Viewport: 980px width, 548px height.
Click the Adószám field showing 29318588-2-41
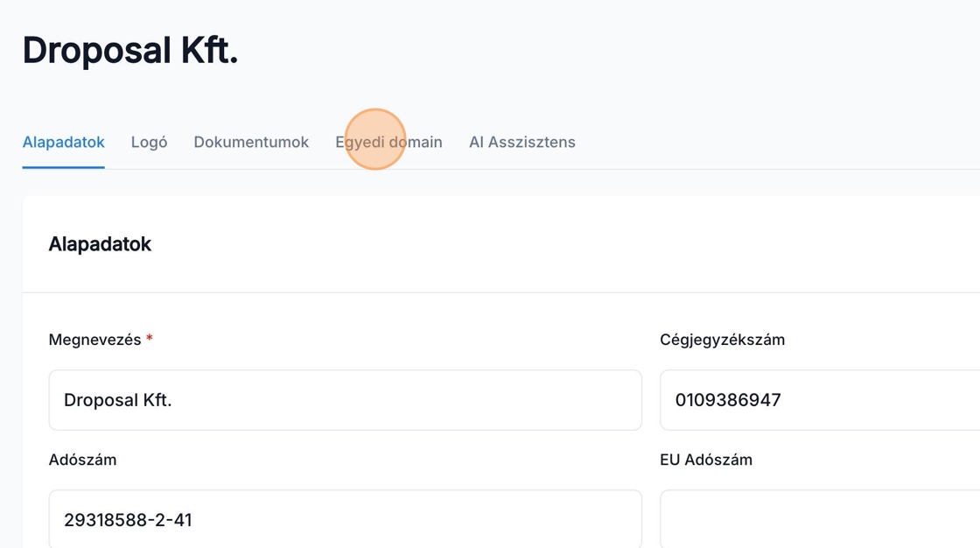coord(345,520)
